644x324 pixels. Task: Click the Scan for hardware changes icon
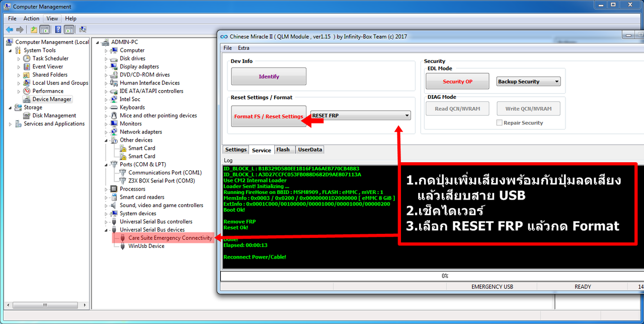point(83,30)
